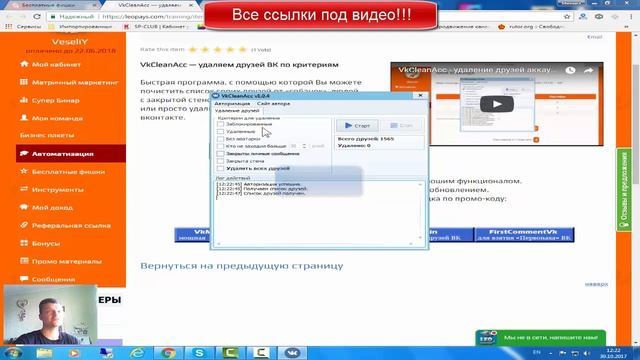
Task: Click Промо материалы sidebar icon
Action: [x=24, y=261]
